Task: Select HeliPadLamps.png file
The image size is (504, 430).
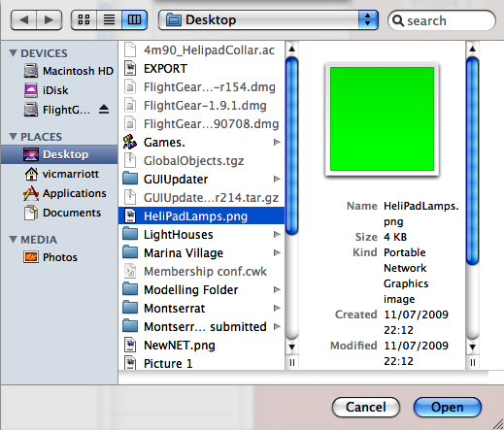Action: tap(201, 215)
